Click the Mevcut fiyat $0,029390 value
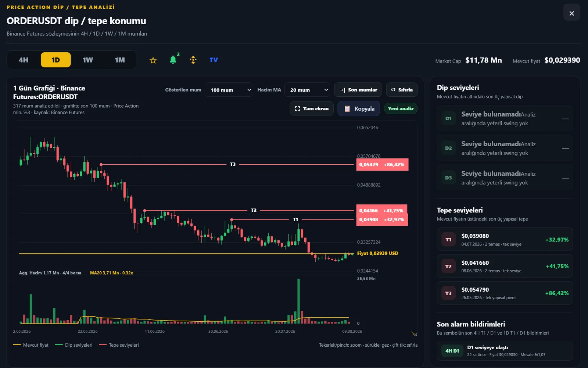This screenshot has height=368, width=588. (562, 60)
